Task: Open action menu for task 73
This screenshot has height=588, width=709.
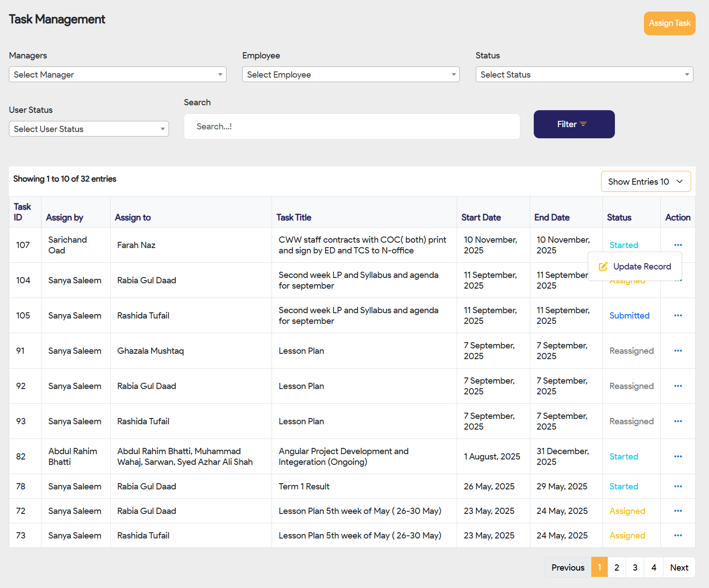Action: click(678, 535)
